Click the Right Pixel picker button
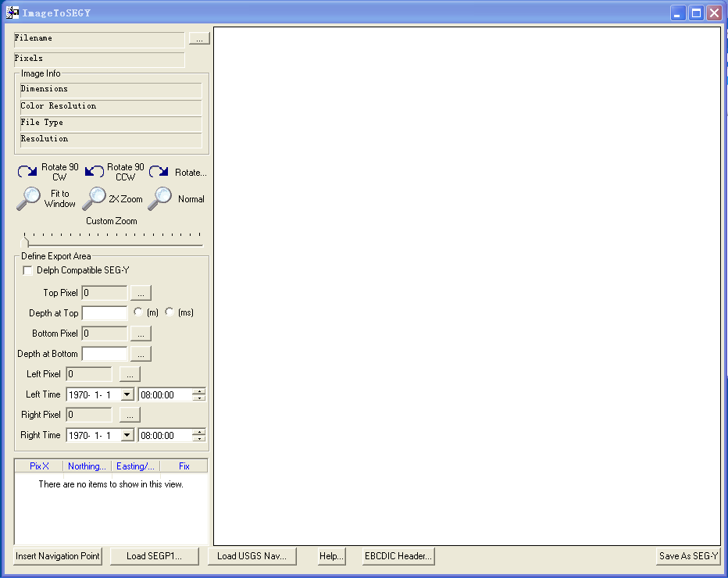728x578 pixels. [130, 415]
